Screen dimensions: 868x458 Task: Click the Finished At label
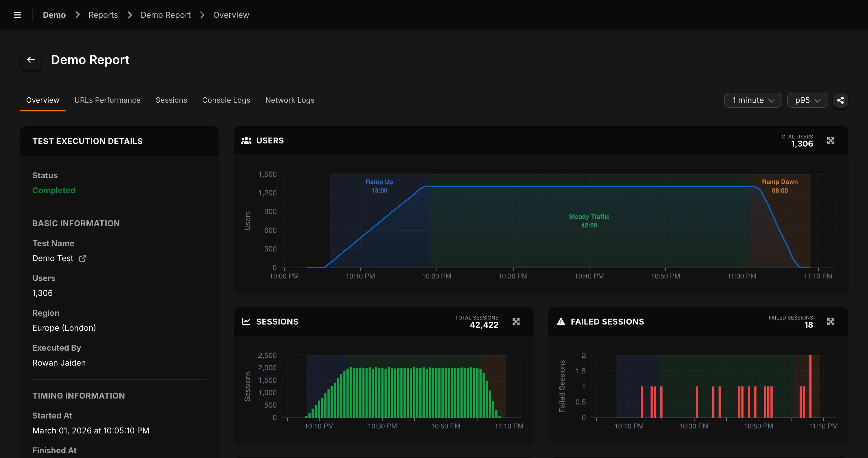click(54, 451)
